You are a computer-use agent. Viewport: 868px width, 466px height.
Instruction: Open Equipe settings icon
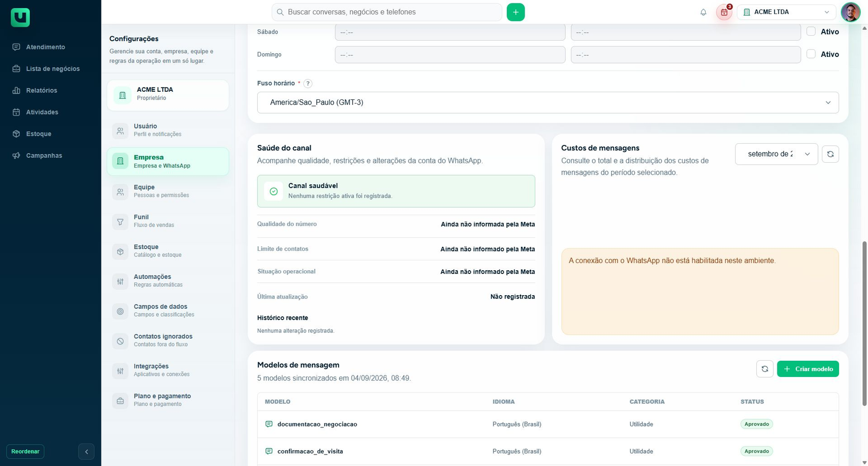[x=120, y=191]
